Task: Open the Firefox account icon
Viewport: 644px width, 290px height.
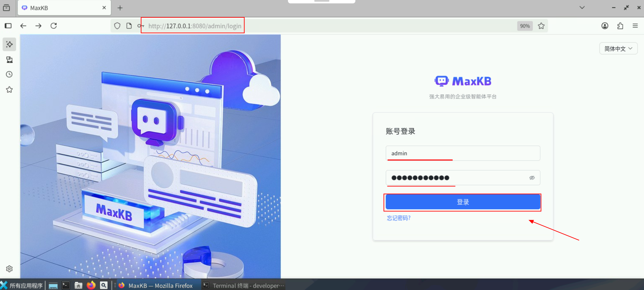Action: coord(605,26)
